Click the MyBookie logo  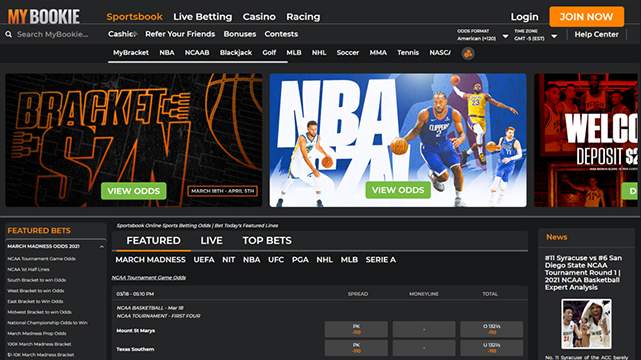point(44,16)
